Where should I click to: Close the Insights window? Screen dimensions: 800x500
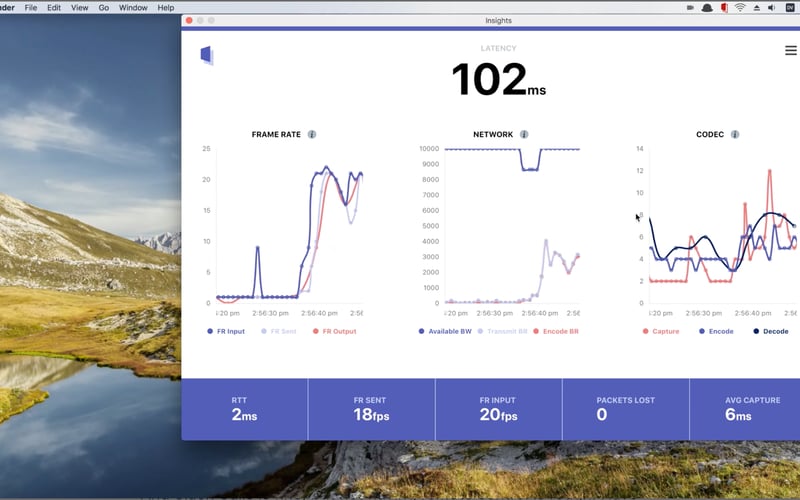(189, 20)
